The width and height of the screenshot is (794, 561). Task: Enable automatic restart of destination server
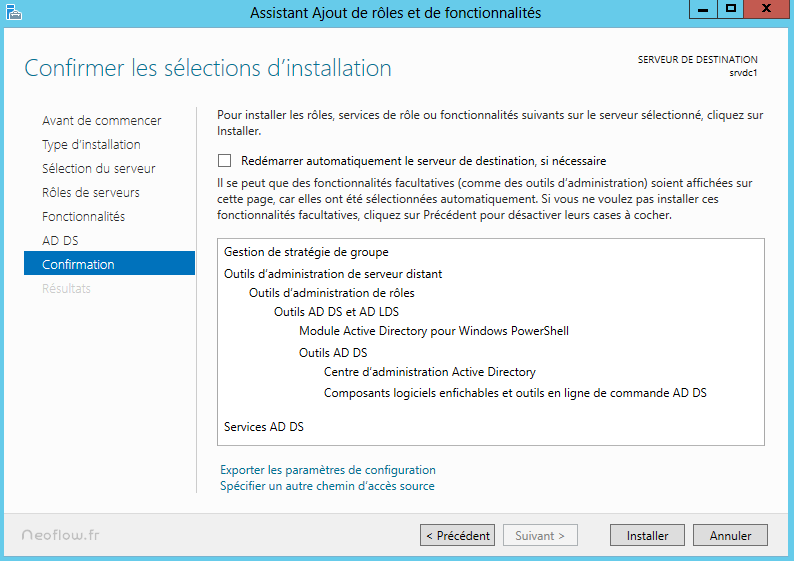click(x=225, y=161)
